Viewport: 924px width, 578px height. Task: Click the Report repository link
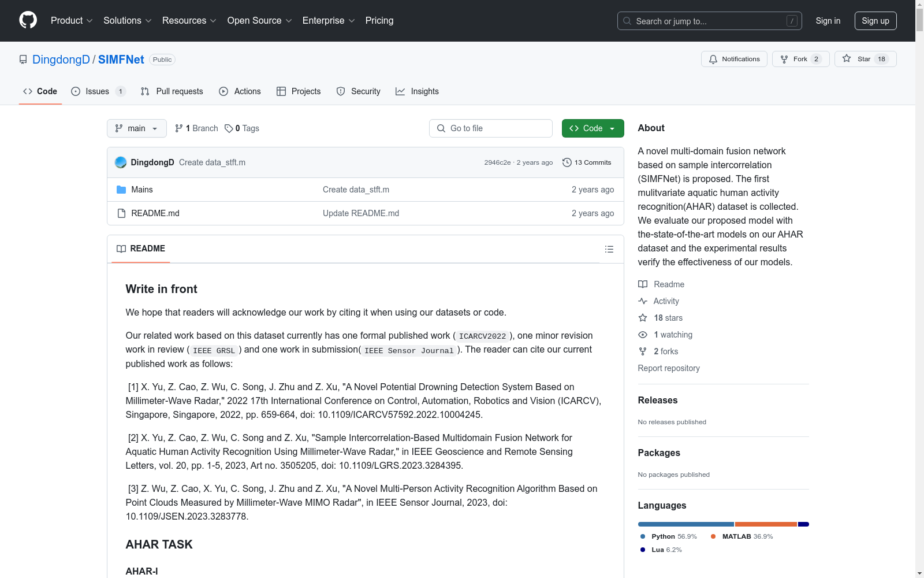pyautogui.click(x=668, y=368)
